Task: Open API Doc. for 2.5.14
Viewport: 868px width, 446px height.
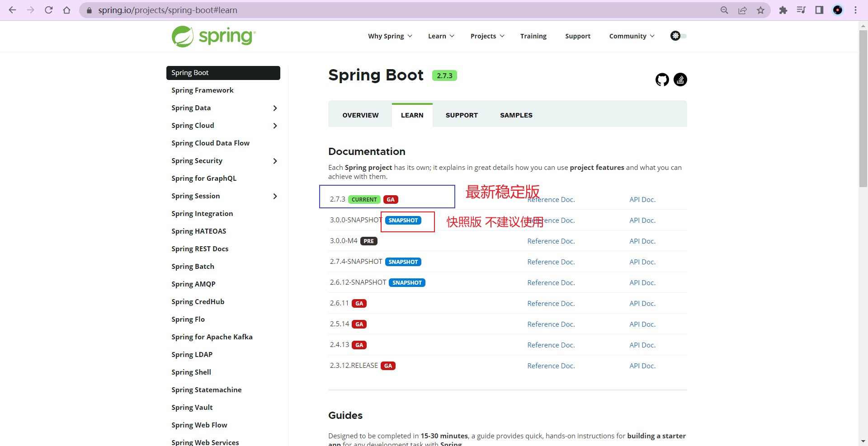Action: click(x=642, y=324)
